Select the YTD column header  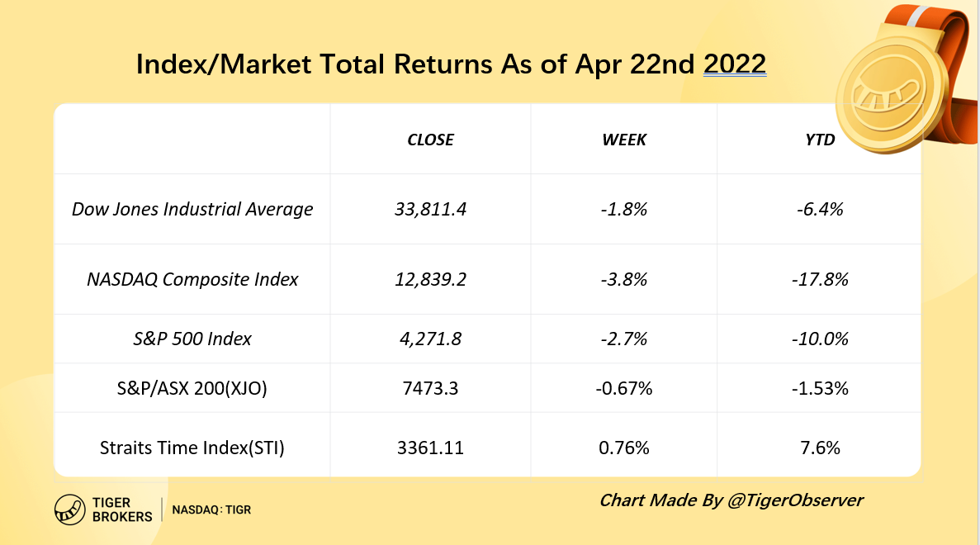tap(819, 140)
